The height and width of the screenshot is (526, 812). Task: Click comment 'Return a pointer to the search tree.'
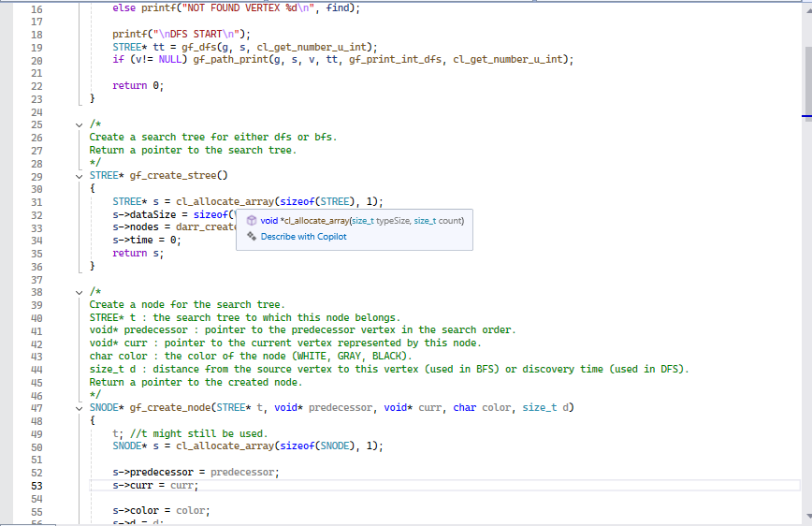tap(193, 150)
